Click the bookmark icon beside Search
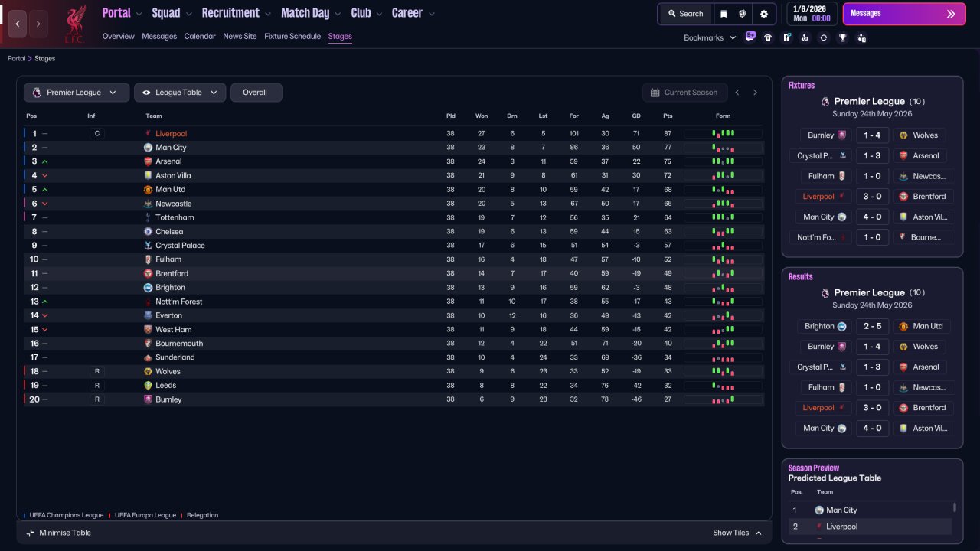The height and width of the screenshot is (551, 980). (x=724, y=14)
